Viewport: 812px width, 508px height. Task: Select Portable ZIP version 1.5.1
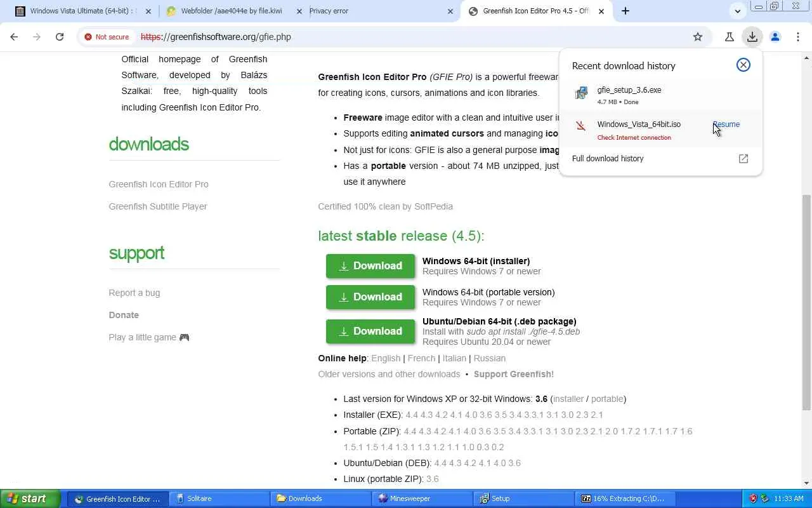click(353, 447)
